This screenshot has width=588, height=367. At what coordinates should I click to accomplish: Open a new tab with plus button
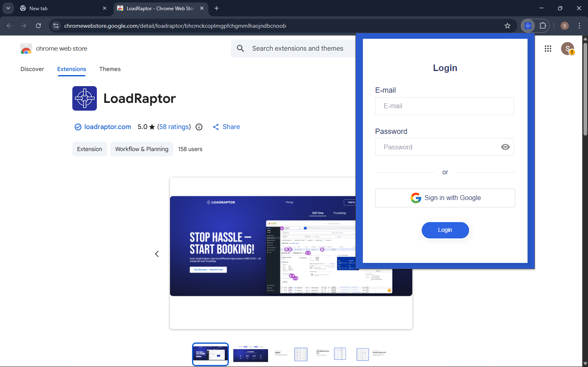tap(217, 8)
